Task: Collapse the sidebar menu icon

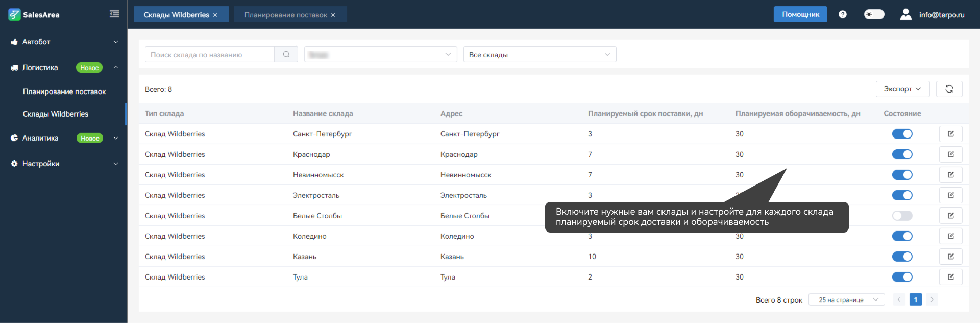Action: pos(114,14)
